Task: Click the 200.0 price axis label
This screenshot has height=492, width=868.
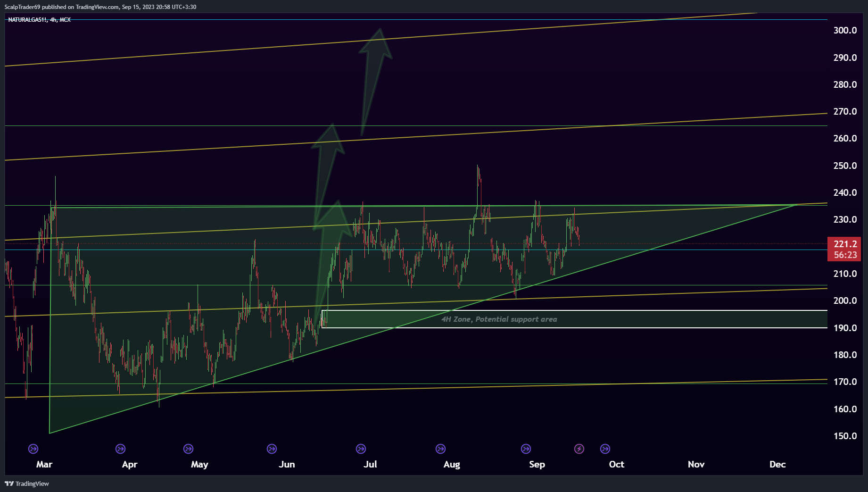Action: pos(845,300)
